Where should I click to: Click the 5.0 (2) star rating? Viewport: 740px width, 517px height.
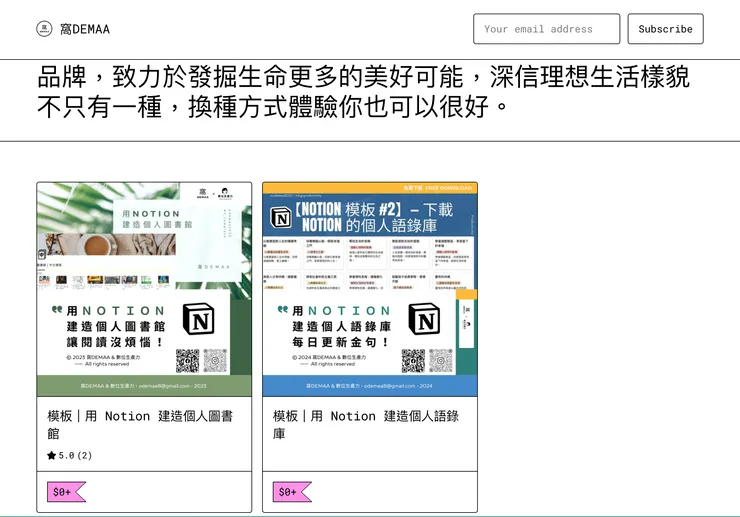(69, 455)
